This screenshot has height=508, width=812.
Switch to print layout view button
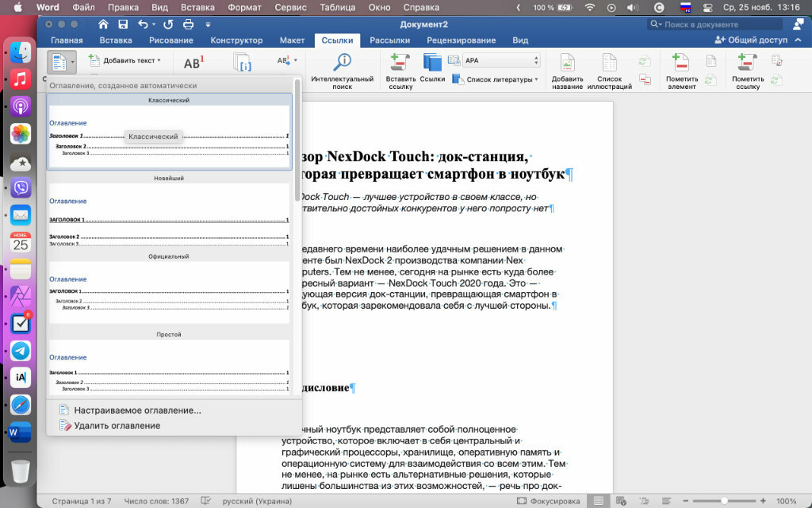(599, 502)
